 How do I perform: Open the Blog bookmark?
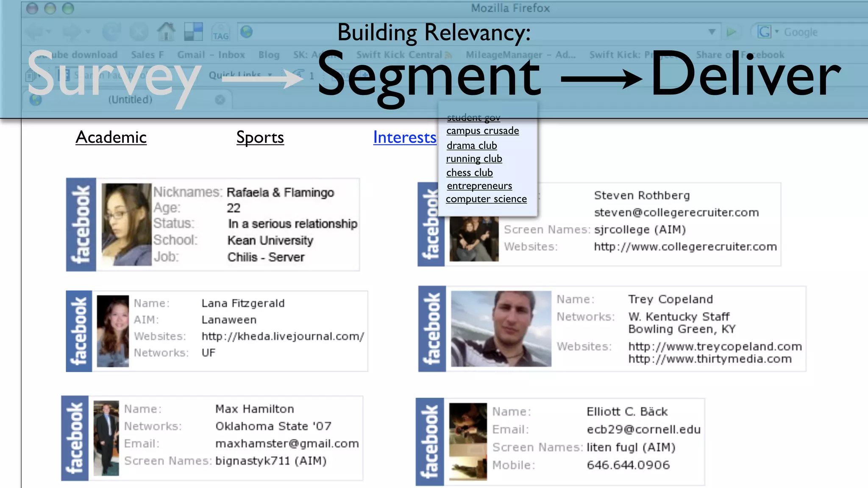[x=269, y=55]
